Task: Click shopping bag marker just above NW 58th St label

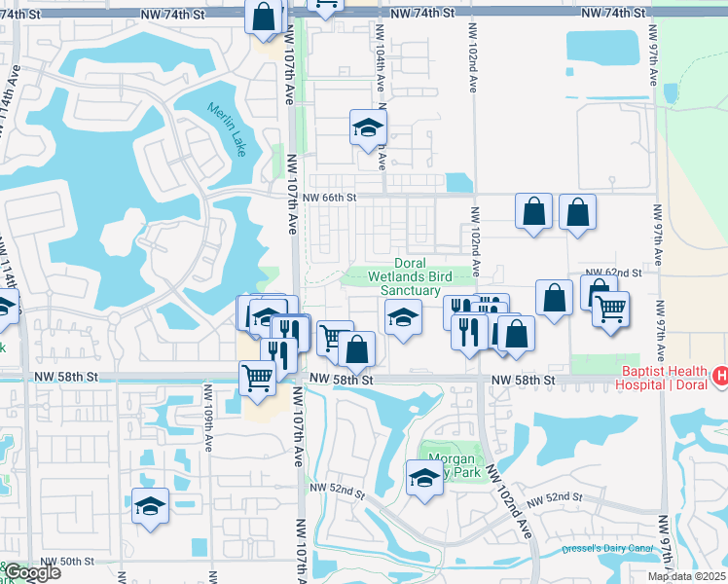Action: [x=356, y=351]
